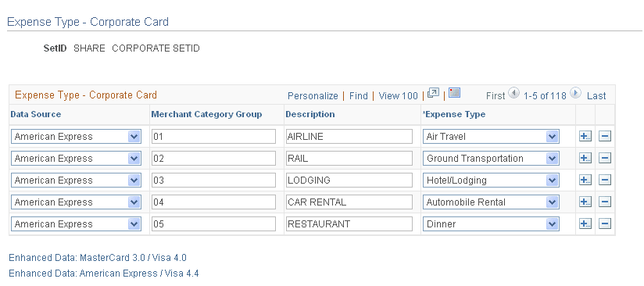Show next rows with right arrow icon

pos(576,93)
